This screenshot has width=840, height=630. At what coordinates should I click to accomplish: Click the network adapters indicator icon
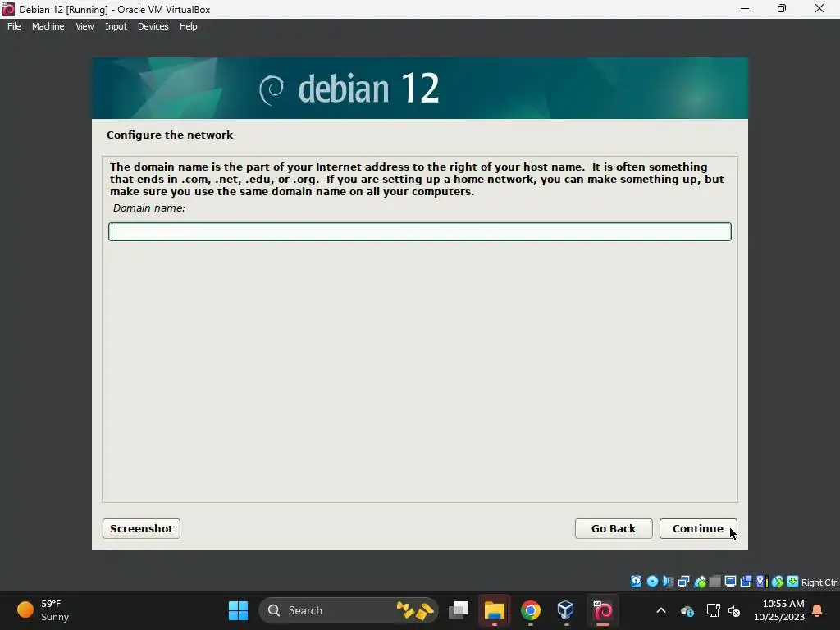point(683,582)
